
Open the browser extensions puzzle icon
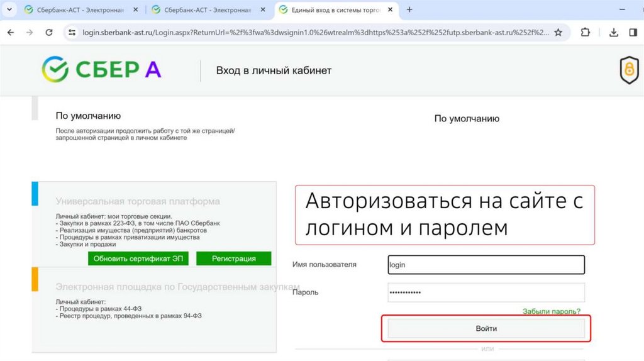coord(585,33)
